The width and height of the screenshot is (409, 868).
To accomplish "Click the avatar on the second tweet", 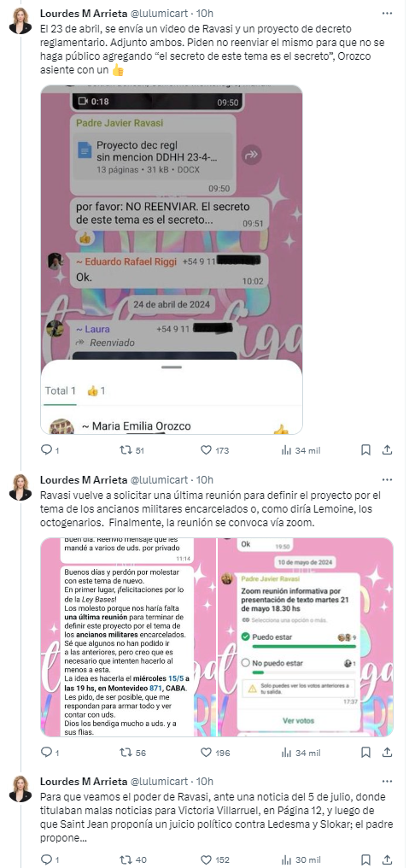I will pos(20,487).
